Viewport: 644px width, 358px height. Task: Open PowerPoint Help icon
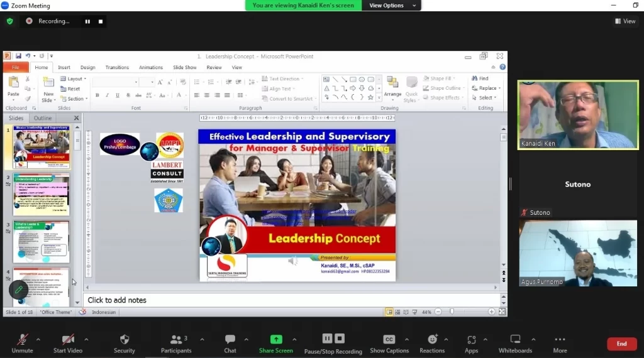(x=502, y=67)
